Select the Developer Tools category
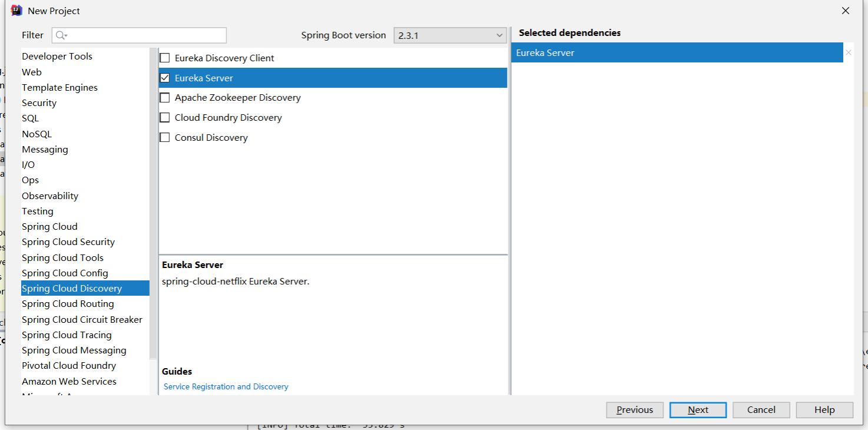This screenshot has width=868, height=430. tap(85, 57)
